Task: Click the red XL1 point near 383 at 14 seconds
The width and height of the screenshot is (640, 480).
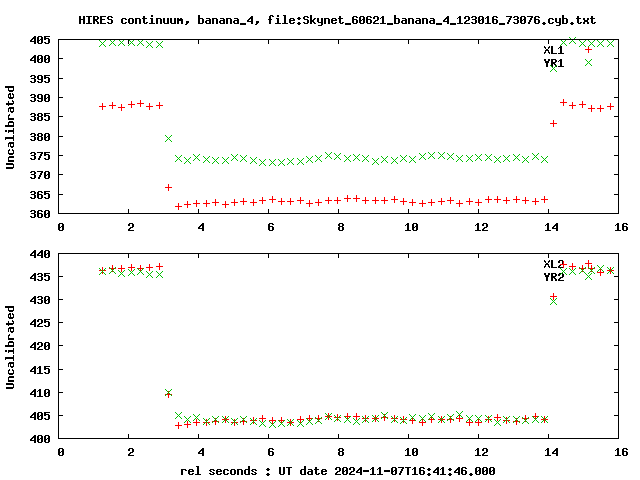Action: click(x=553, y=123)
